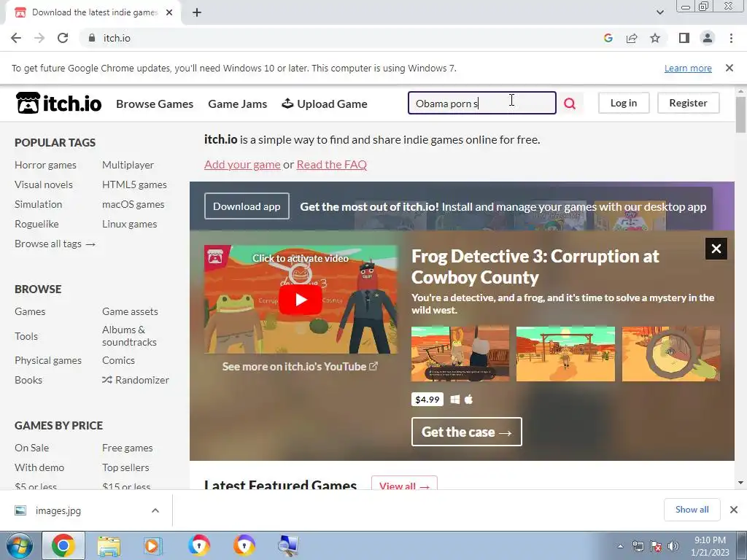Select the Roguelike tag
The height and width of the screenshot is (560, 747).
pyautogui.click(x=36, y=224)
